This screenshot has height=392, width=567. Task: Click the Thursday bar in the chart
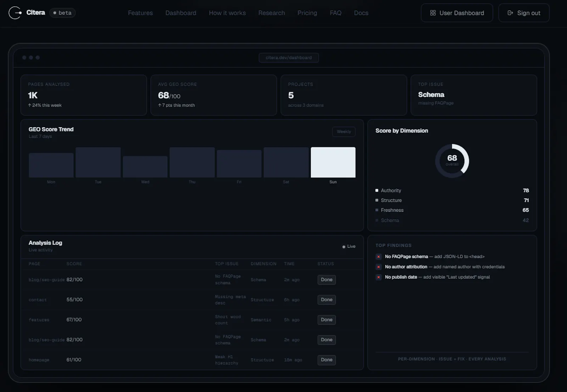coord(192,162)
